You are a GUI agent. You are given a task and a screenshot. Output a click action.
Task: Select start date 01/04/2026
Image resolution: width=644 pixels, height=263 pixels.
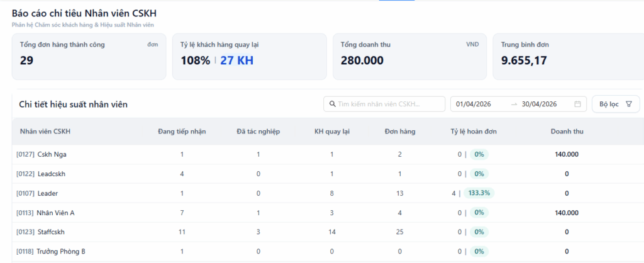473,104
